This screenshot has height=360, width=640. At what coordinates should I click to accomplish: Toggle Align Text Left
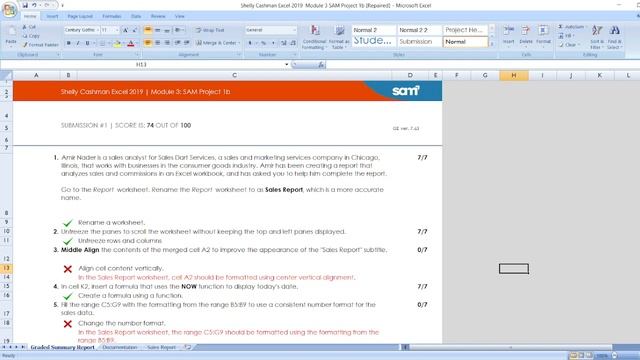[x=148, y=43]
